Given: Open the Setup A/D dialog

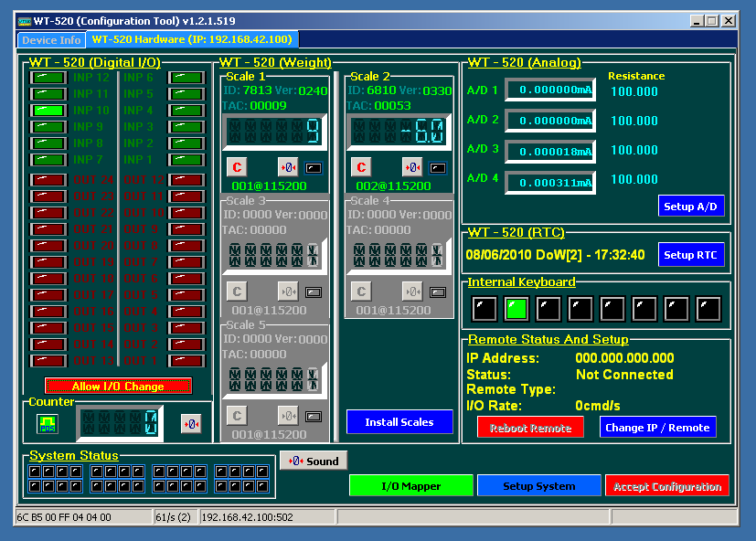Looking at the screenshot, I should tap(690, 207).
